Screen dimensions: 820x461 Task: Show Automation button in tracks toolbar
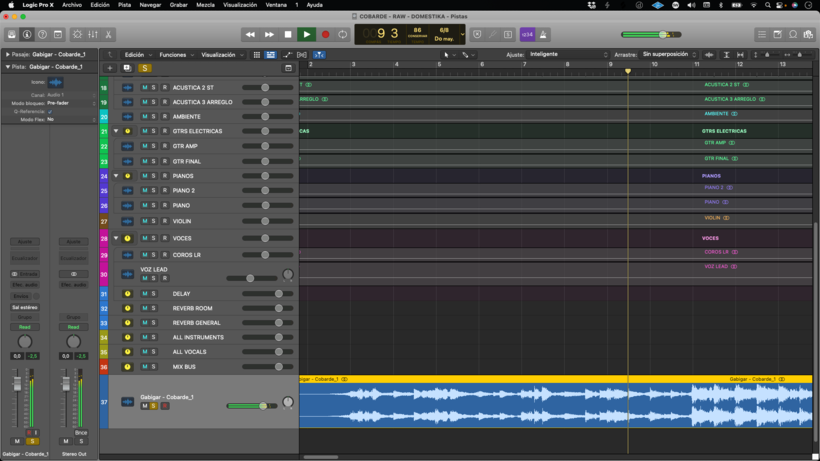[288, 55]
